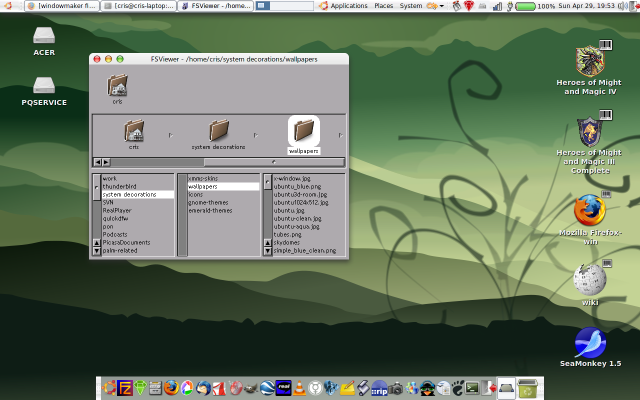Open Google Earth in the dock

(267, 387)
